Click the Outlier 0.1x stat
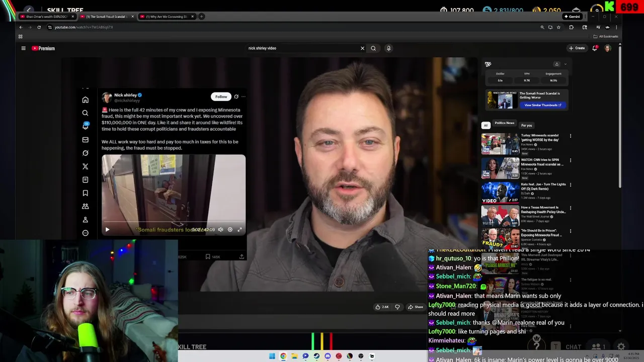The width and height of the screenshot is (644, 362). pos(500,77)
